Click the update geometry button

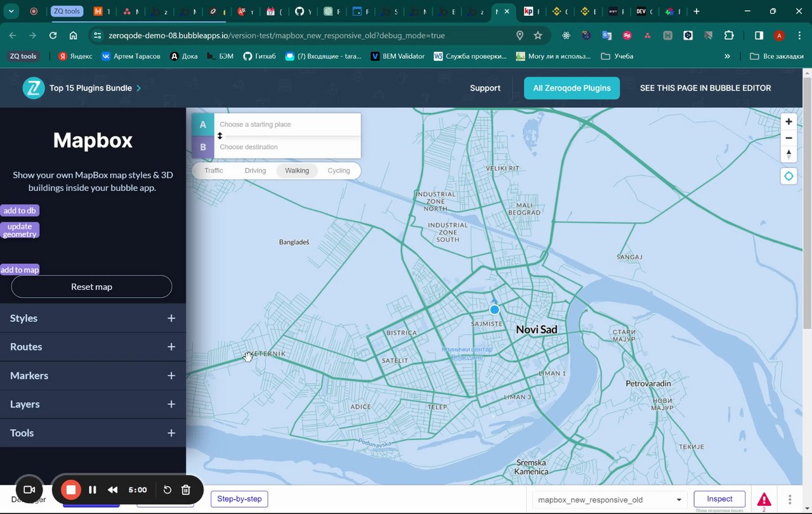pos(20,230)
